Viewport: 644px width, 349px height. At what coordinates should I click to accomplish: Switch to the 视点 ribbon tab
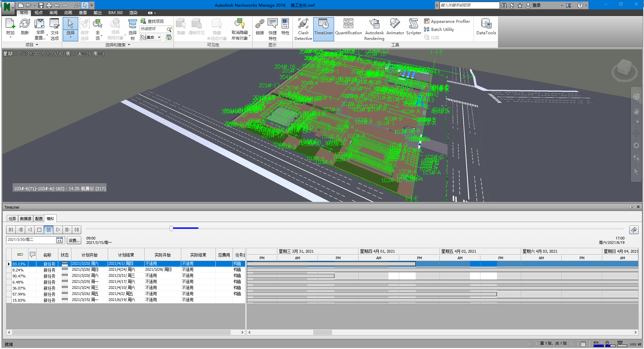[x=39, y=13]
